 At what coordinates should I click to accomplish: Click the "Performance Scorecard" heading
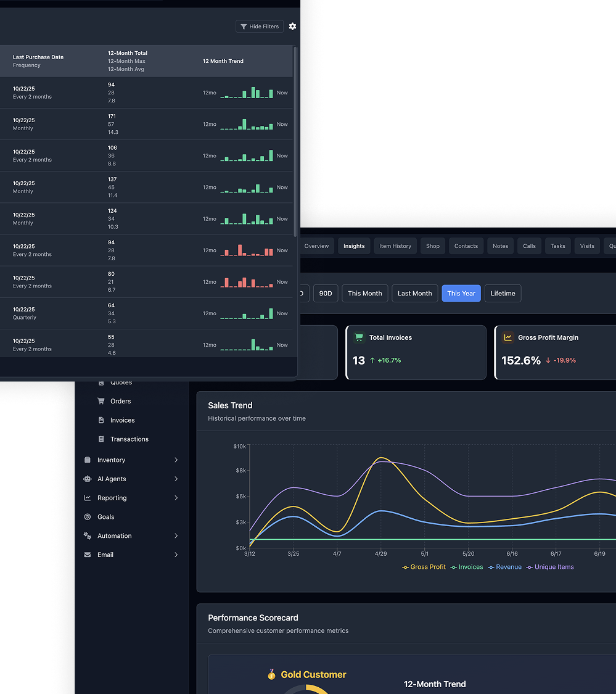click(x=253, y=618)
